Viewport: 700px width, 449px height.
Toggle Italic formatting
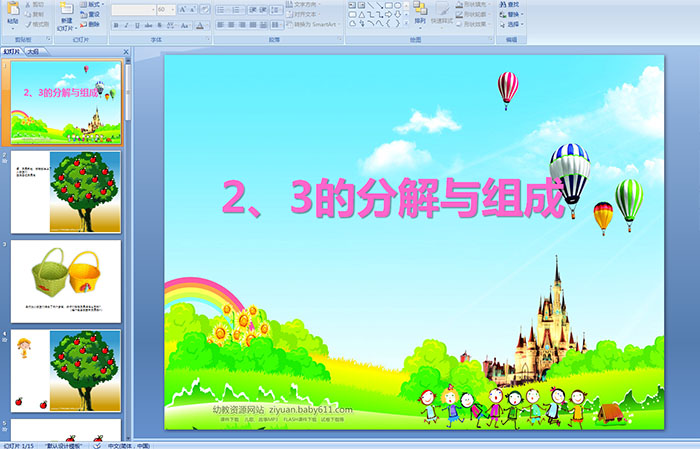point(126,25)
